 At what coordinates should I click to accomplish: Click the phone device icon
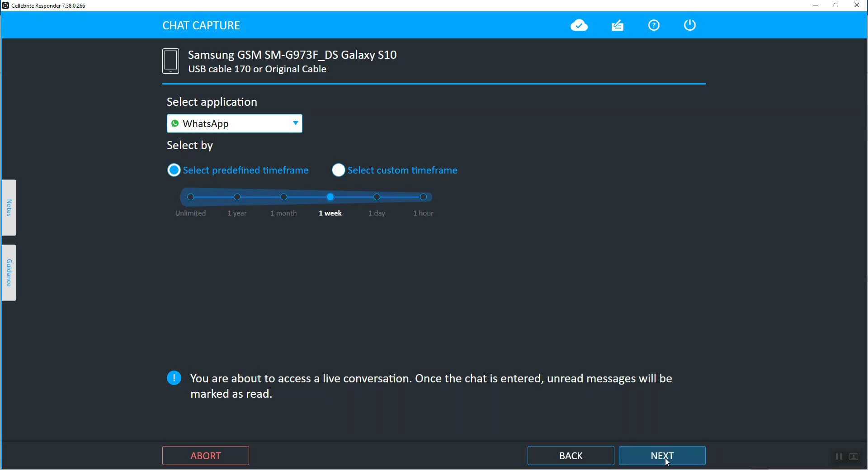point(170,61)
